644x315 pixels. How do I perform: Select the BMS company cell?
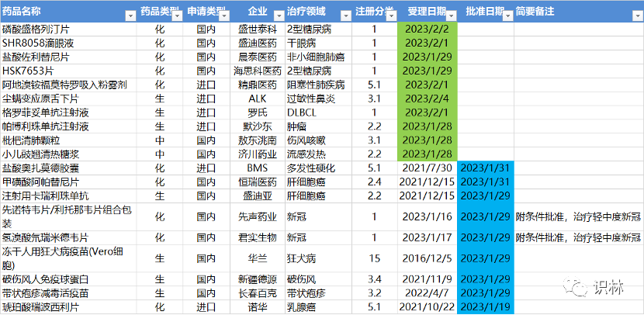click(257, 168)
